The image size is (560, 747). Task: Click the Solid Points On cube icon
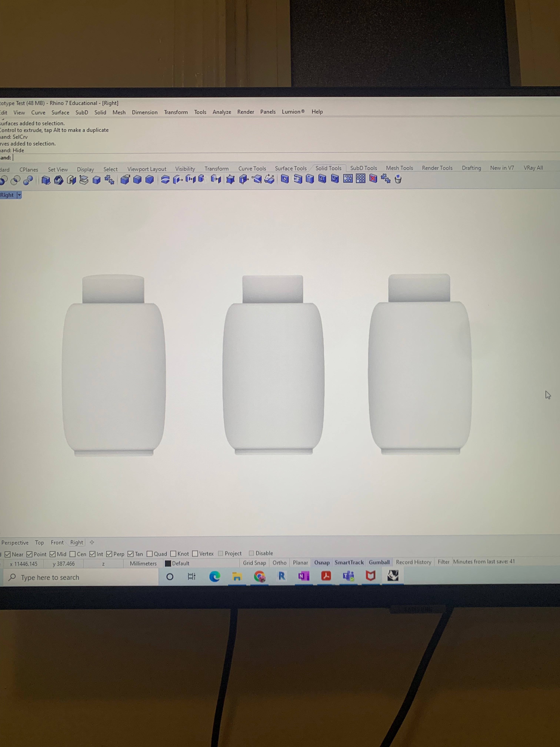[x=231, y=179]
